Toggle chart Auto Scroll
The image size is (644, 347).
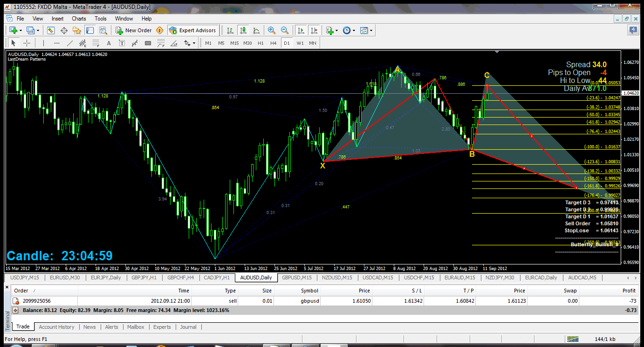[301, 30]
